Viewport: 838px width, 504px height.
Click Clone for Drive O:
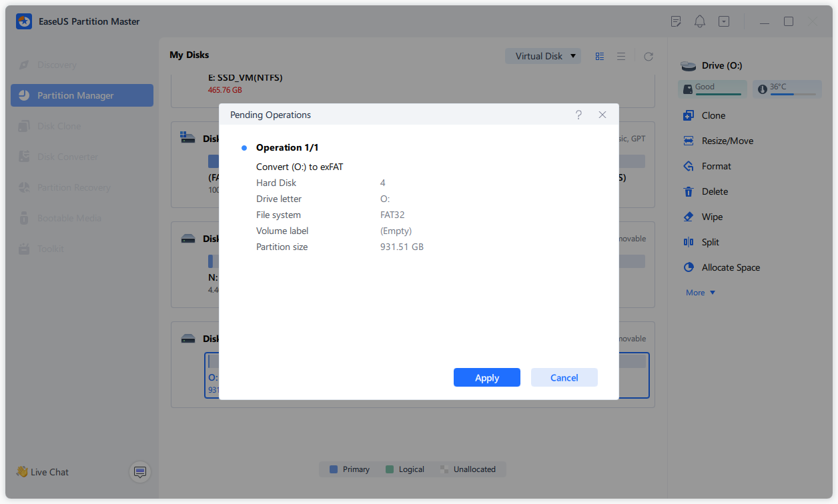coord(713,115)
